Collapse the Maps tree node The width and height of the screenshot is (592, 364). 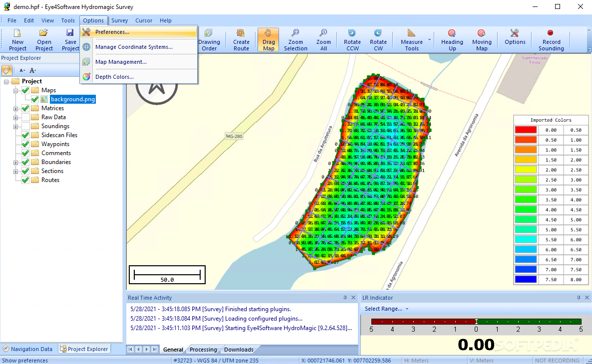[15, 91]
